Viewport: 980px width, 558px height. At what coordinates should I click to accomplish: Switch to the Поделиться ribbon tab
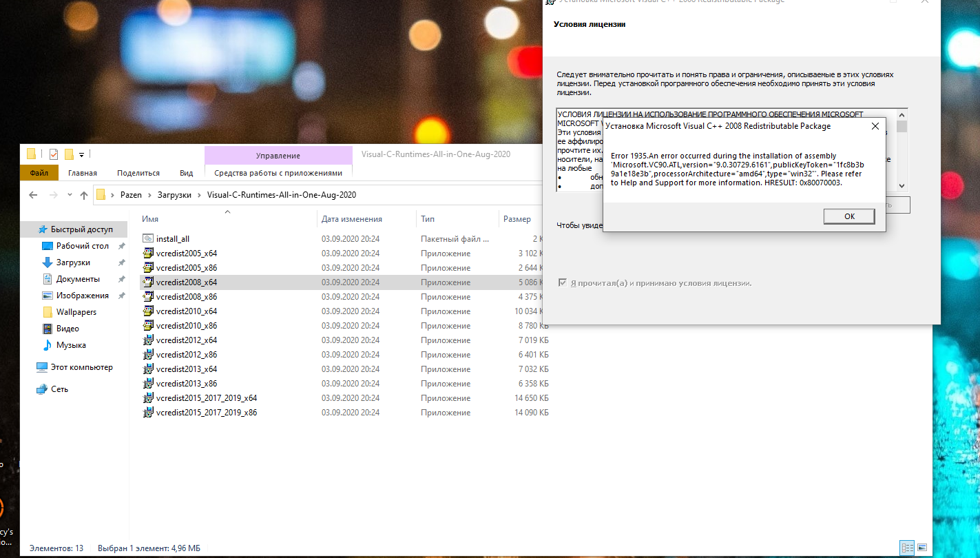pyautogui.click(x=138, y=173)
